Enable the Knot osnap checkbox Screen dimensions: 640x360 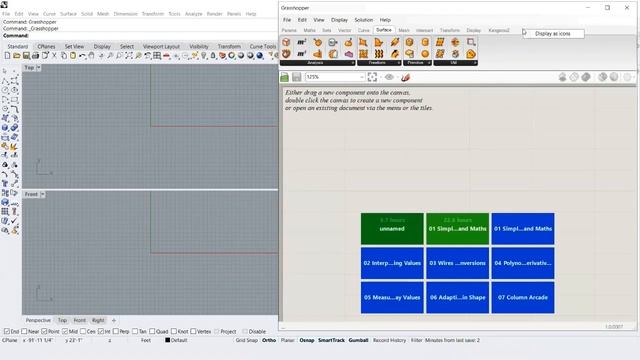click(x=174, y=331)
